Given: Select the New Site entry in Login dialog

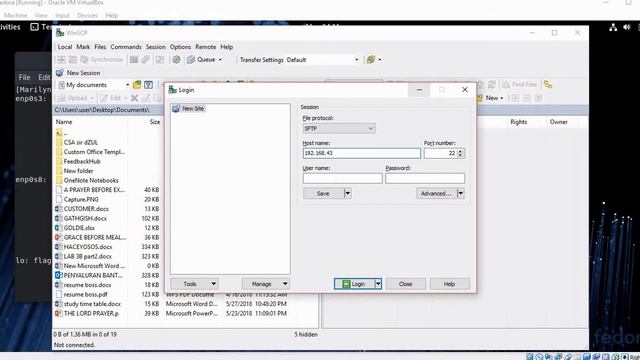Looking at the screenshot, I should click(x=189, y=109).
